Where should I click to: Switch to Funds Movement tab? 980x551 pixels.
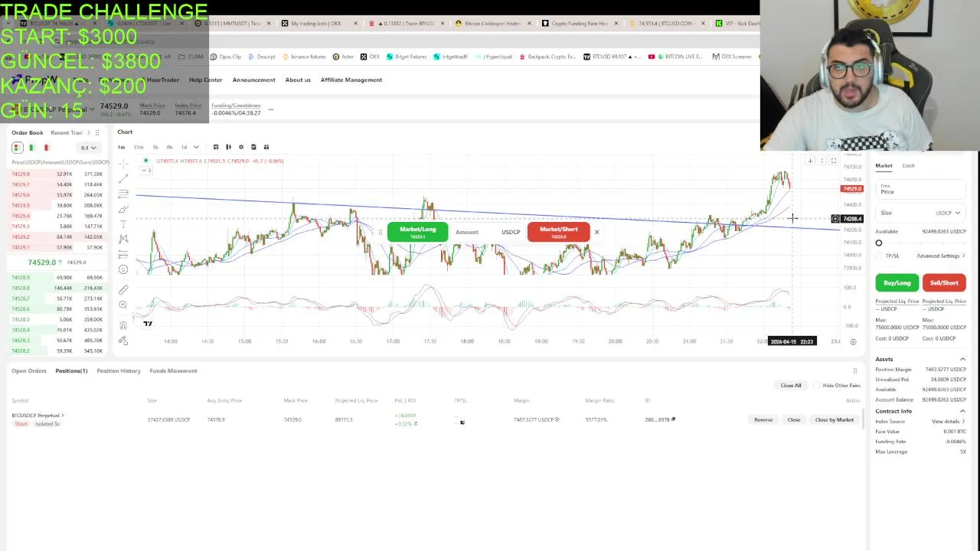tap(173, 371)
